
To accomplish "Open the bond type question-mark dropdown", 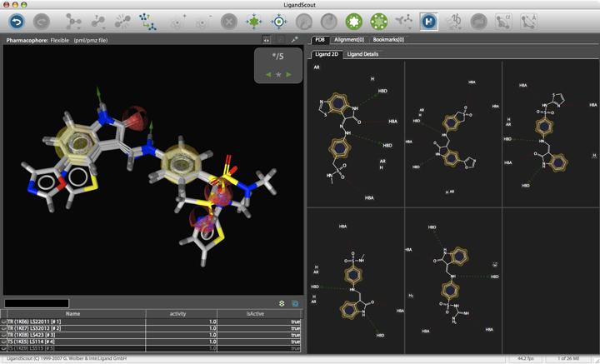I will coord(98,22).
